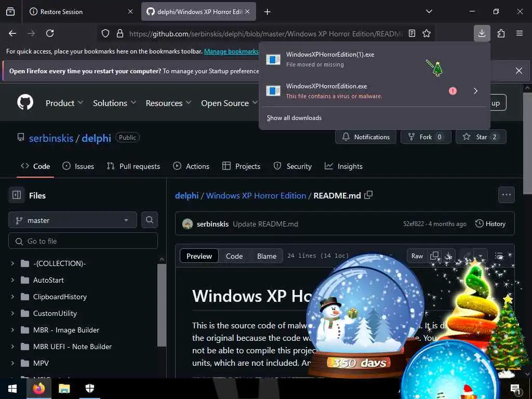Click the red malware warning icon

(x=453, y=91)
